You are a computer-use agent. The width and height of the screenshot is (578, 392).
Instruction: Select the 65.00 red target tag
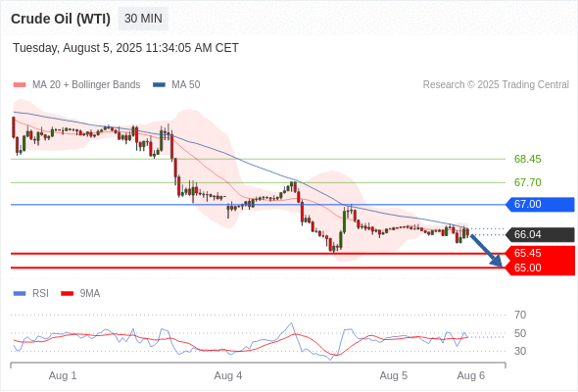(x=540, y=268)
